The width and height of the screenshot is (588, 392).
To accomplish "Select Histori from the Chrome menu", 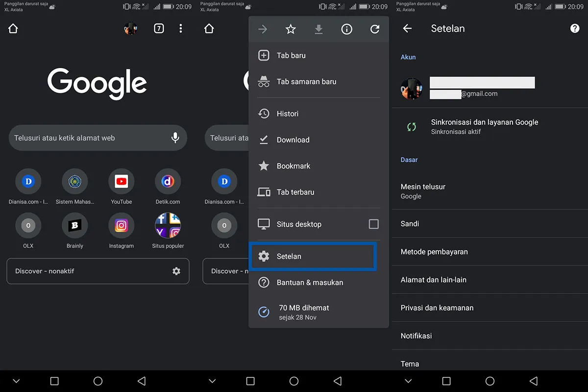I will pos(288,113).
